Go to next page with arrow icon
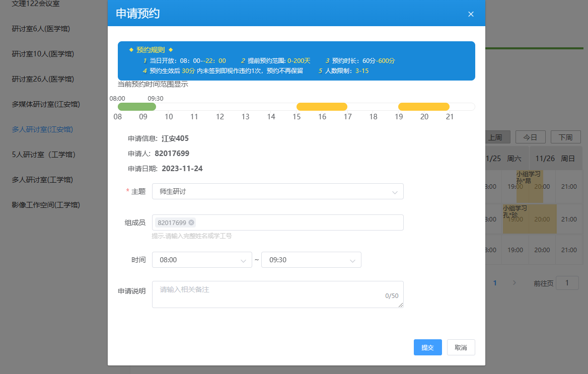 point(514,283)
